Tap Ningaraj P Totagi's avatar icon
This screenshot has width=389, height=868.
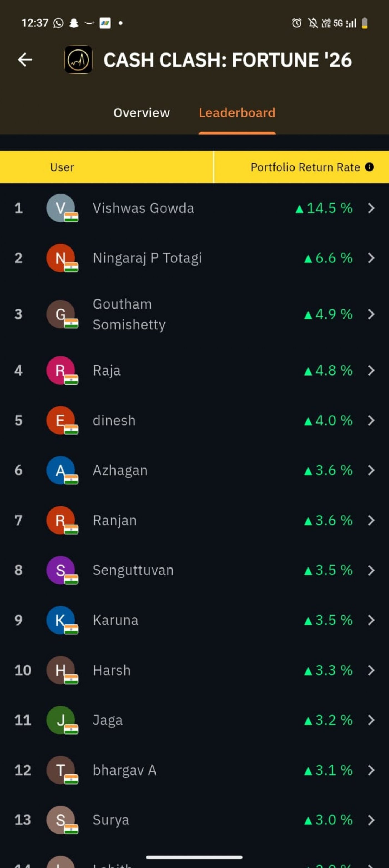(x=60, y=258)
